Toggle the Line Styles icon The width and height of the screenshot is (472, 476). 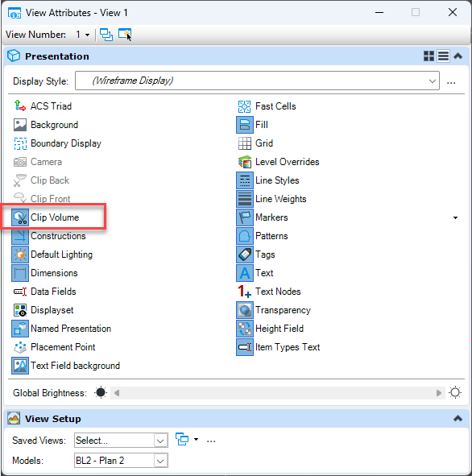245,180
